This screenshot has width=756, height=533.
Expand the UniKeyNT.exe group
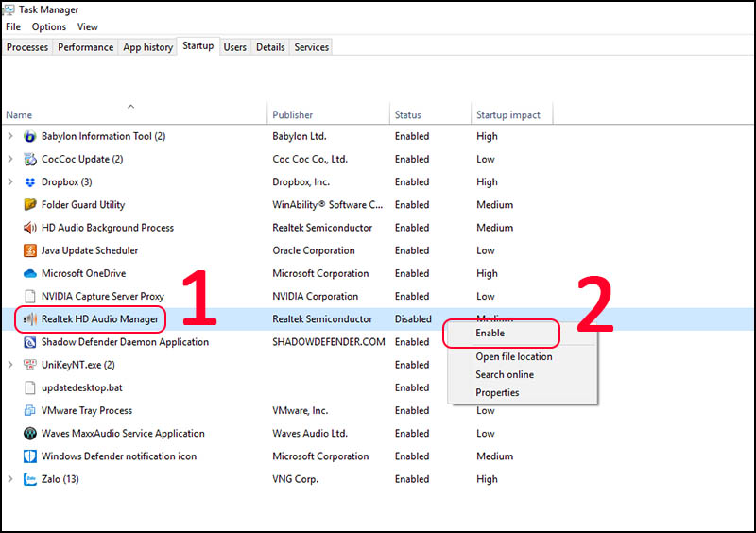pyautogui.click(x=10, y=365)
